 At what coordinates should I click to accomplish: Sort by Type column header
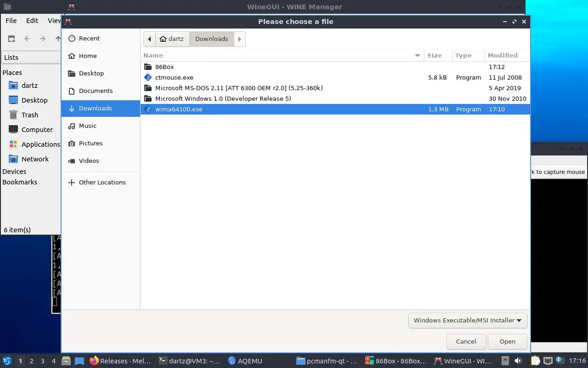(x=469, y=56)
